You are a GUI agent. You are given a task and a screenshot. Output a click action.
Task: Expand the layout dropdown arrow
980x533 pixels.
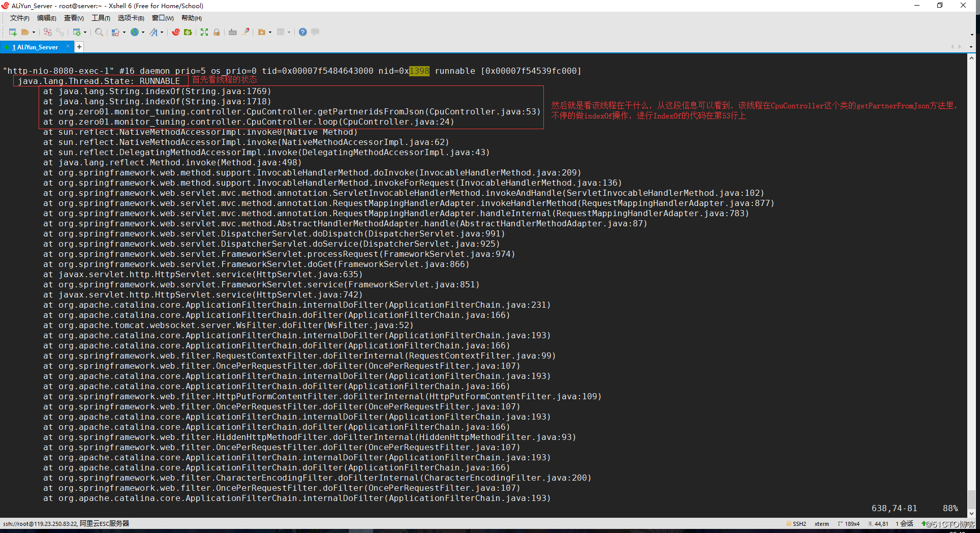tap(289, 32)
